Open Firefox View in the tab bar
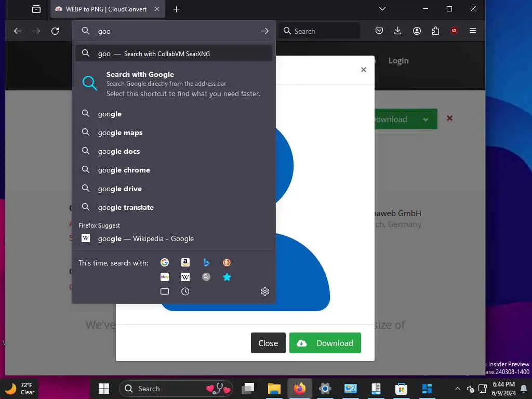Viewport: 532px width, 399px height. 36,9
